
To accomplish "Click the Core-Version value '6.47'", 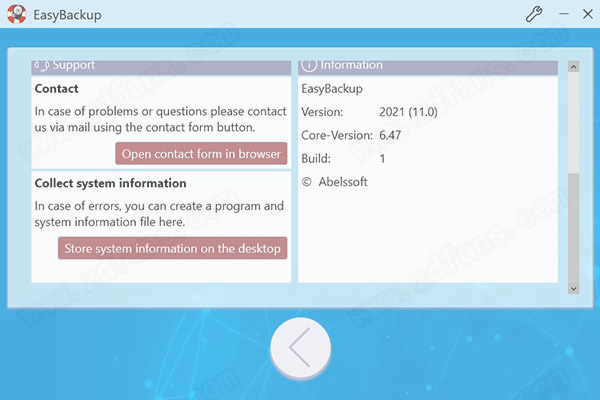I will 390,135.
